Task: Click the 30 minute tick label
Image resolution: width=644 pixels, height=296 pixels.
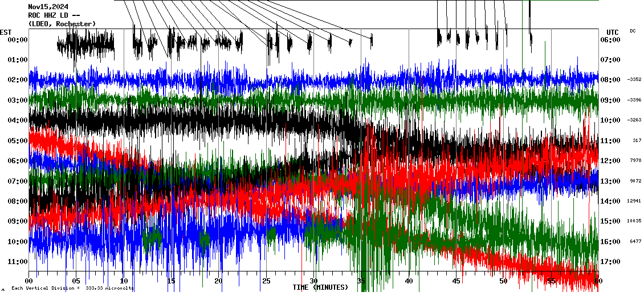Action: pos(314,281)
